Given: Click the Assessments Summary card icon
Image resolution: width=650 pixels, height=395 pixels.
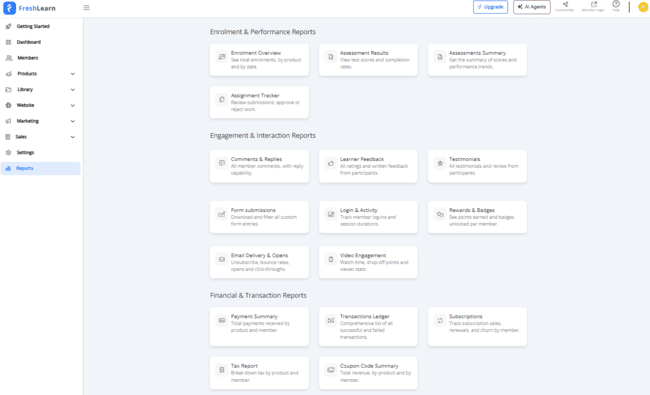Looking at the screenshot, I should pos(440,57).
